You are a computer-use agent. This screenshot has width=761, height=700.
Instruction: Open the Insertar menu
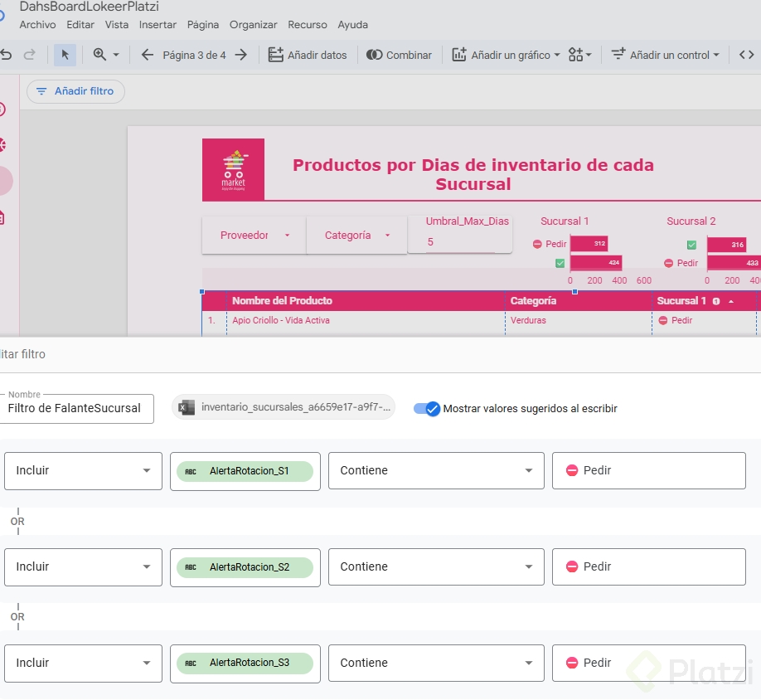[158, 25]
